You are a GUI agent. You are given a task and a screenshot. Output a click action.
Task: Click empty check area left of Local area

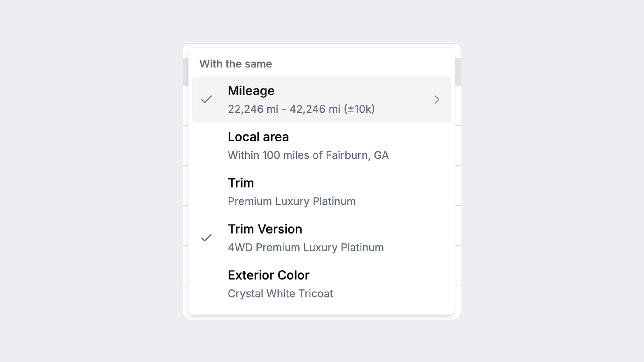click(x=206, y=146)
